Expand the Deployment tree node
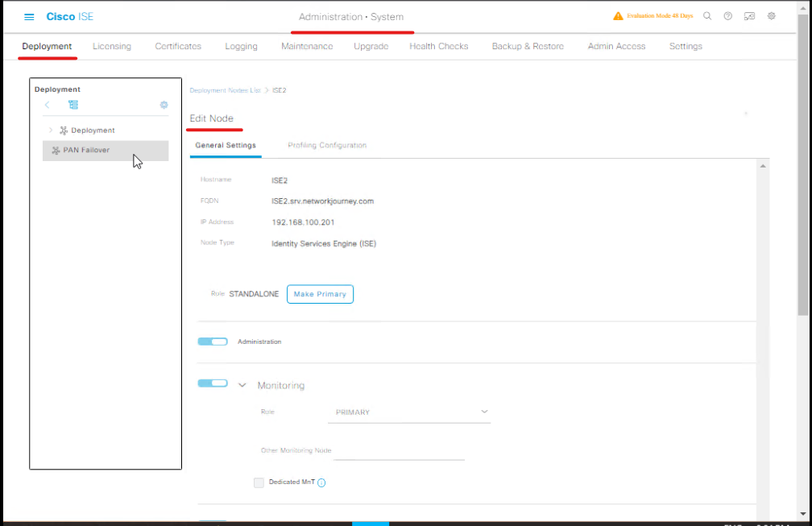This screenshot has width=812, height=526. (51, 130)
